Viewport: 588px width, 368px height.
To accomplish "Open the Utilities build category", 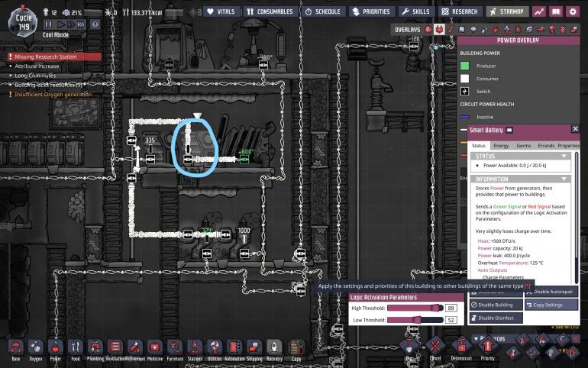I will click(215, 347).
